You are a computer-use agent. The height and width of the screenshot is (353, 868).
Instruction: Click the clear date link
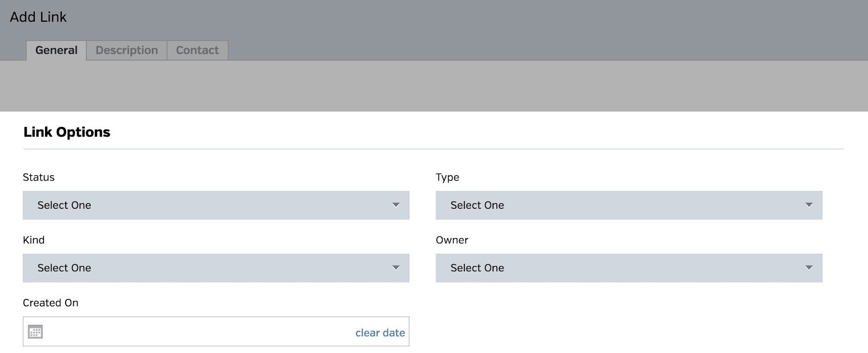(380, 333)
